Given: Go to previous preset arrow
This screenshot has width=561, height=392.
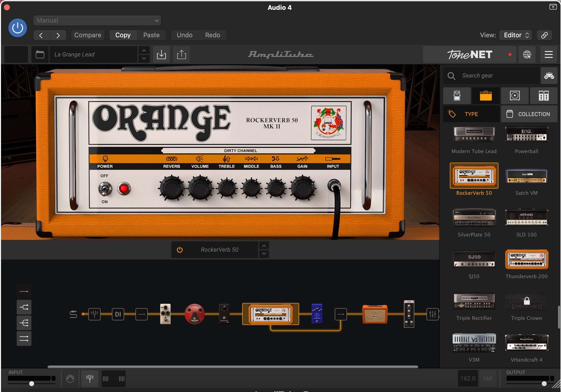Looking at the screenshot, I should 41,35.
